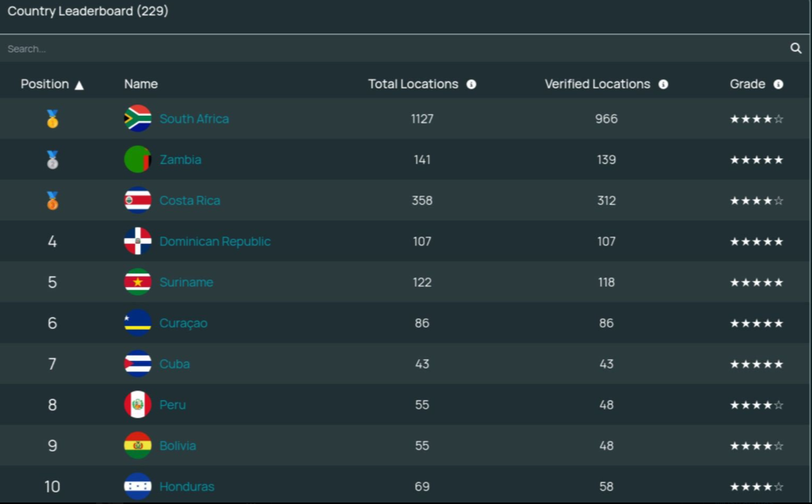Screen dimensions: 812x504
Task: Click the Verified Locations info icon
Action: click(x=663, y=85)
